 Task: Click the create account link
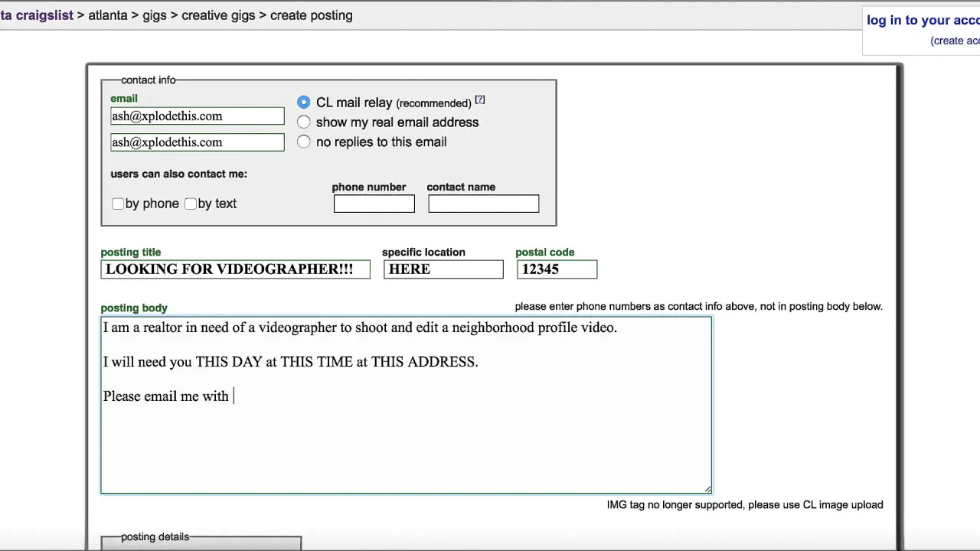(x=955, y=41)
